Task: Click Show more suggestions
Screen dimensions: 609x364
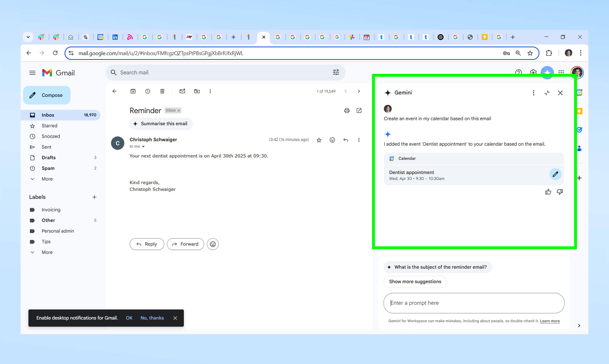Action: 415,282
